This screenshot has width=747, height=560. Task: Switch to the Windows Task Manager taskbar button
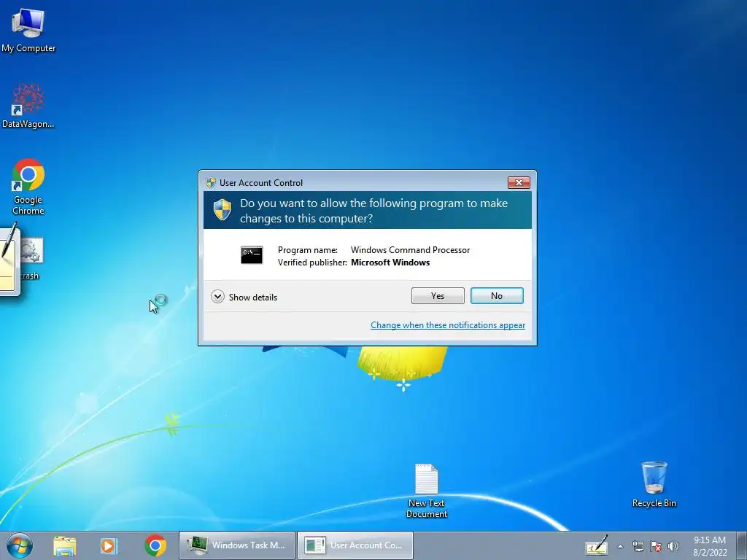(237, 545)
